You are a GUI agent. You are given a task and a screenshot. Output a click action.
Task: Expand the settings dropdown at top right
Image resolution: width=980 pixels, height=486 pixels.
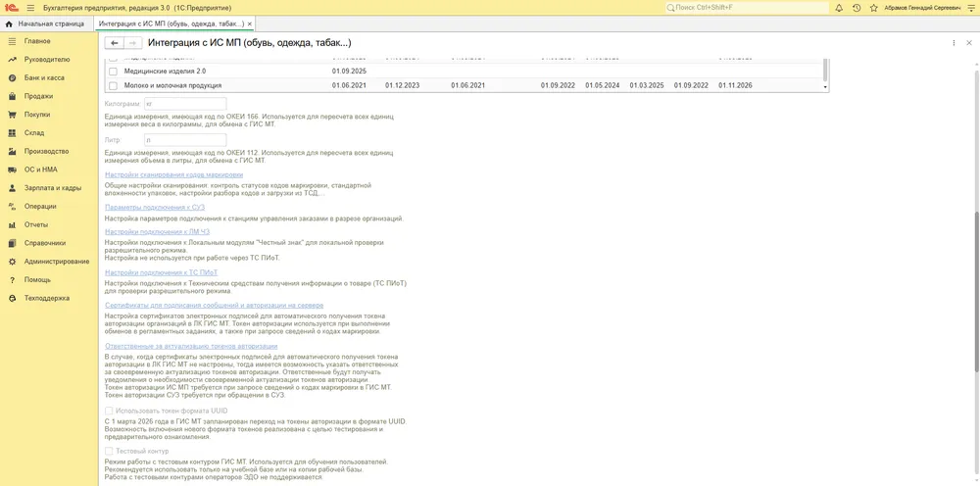point(970,8)
